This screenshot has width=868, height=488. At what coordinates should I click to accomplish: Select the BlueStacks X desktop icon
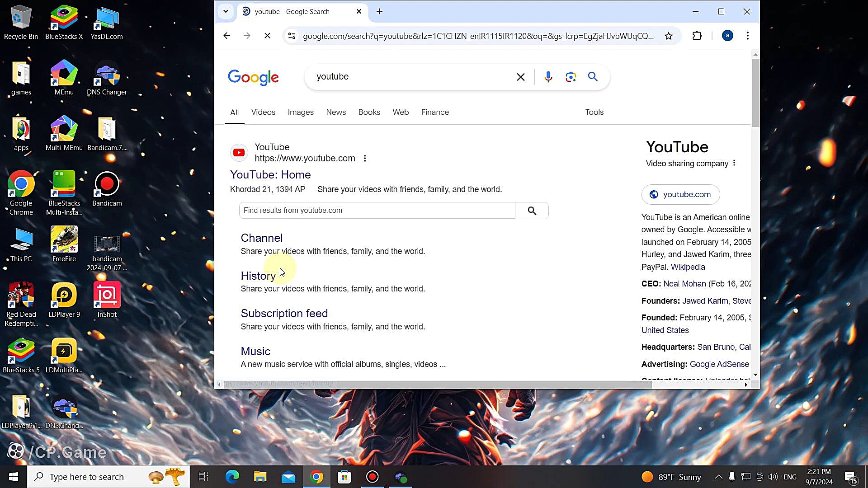click(64, 22)
